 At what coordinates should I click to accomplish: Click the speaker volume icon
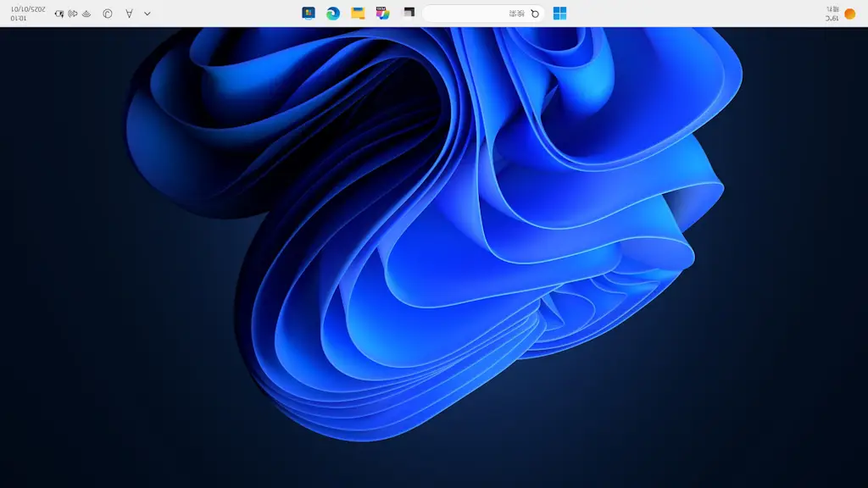click(73, 14)
